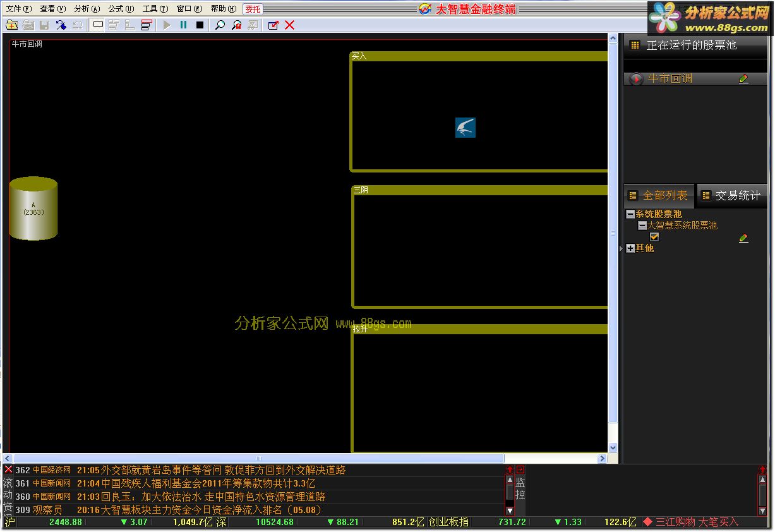
Task: Click the grey stacked boxes layout icon
Action: (114, 25)
